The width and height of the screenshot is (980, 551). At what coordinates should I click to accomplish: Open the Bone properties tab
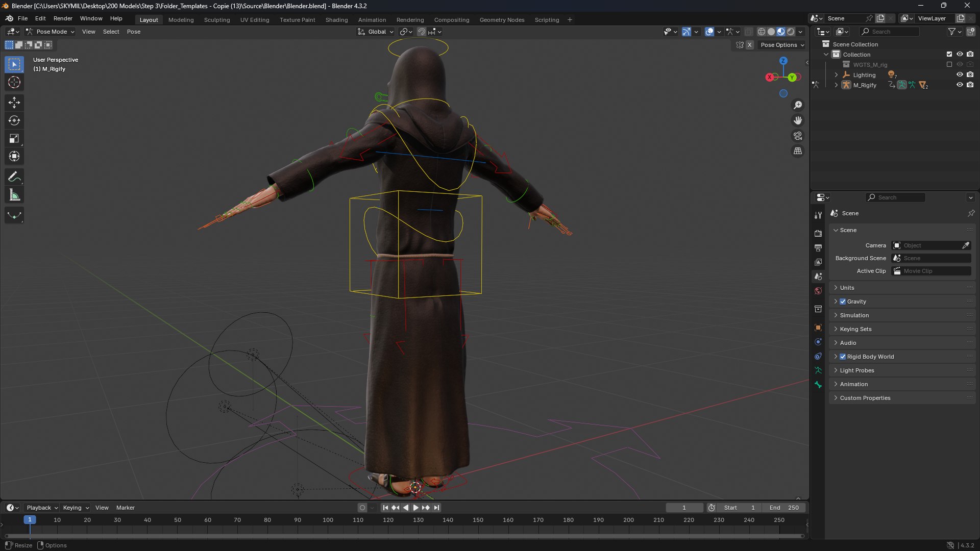(x=818, y=385)
